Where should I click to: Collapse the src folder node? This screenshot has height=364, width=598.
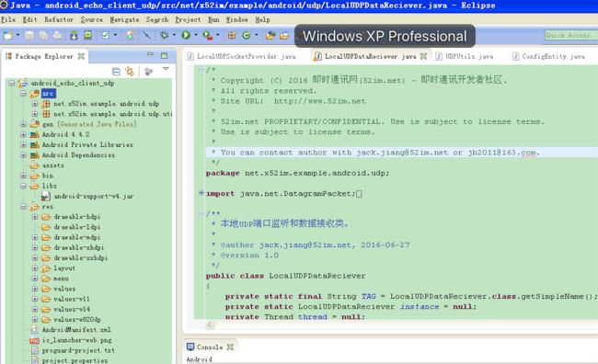pos(23,93)
